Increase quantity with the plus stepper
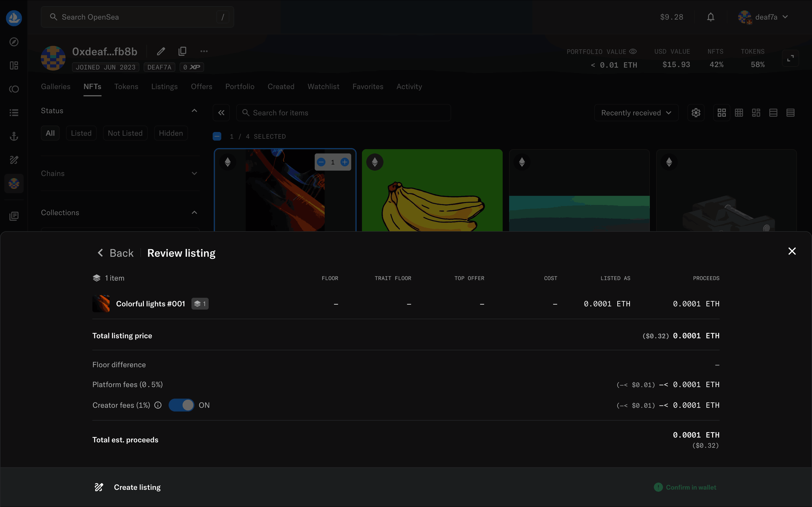This screenshot has width=812, height=507. (x=345, y=162)
